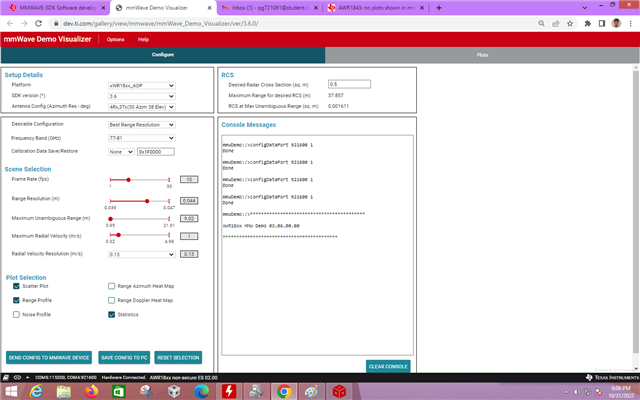640x400 pixels.
Task: Open SDK version dropdown
Action: click(142, 96)
